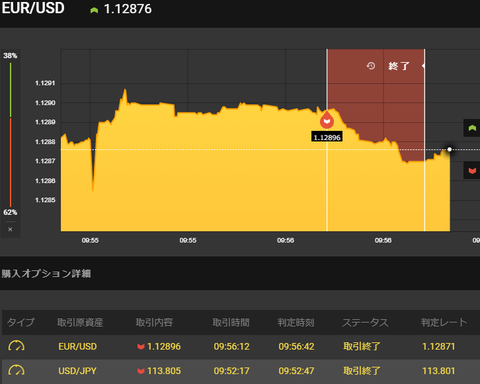Click the green arrow beside 1.12876 price
The image size is (480, 384).
[94, 10]
